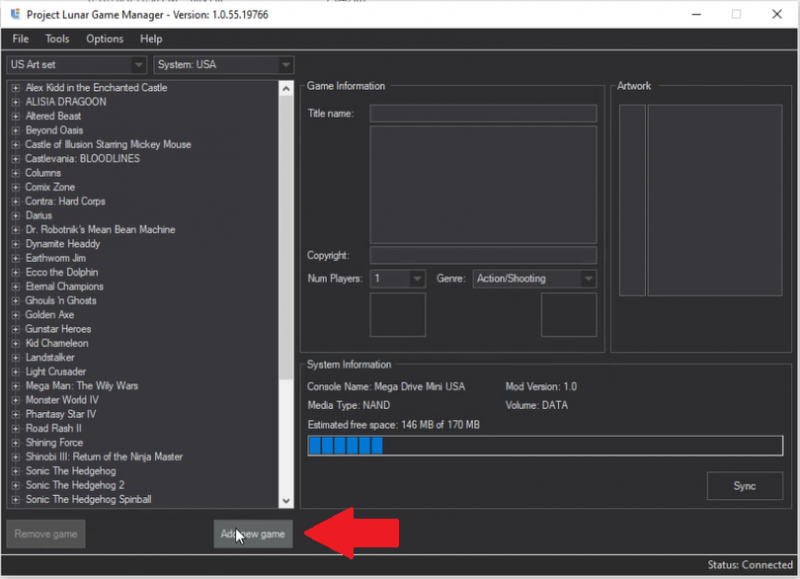Screen dimensions: 800x579
Task: Click the Project Lunar app icon
Action: coord(16,14)
